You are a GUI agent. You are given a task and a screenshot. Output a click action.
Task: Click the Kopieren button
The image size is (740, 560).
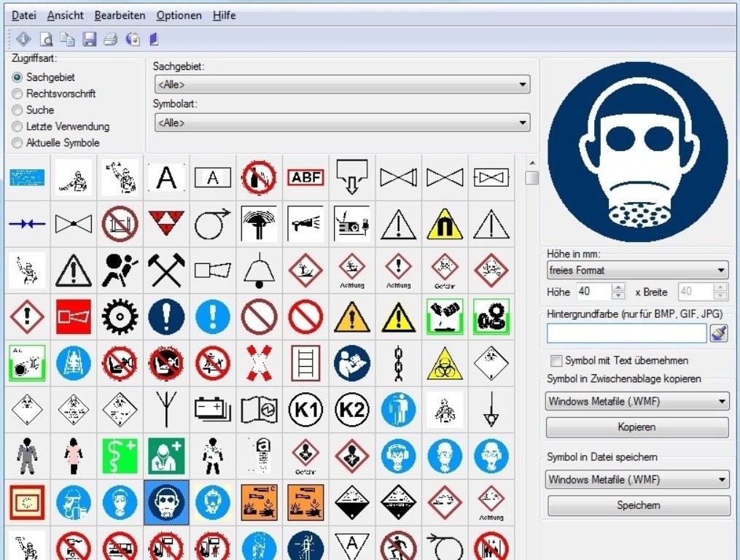637,427
